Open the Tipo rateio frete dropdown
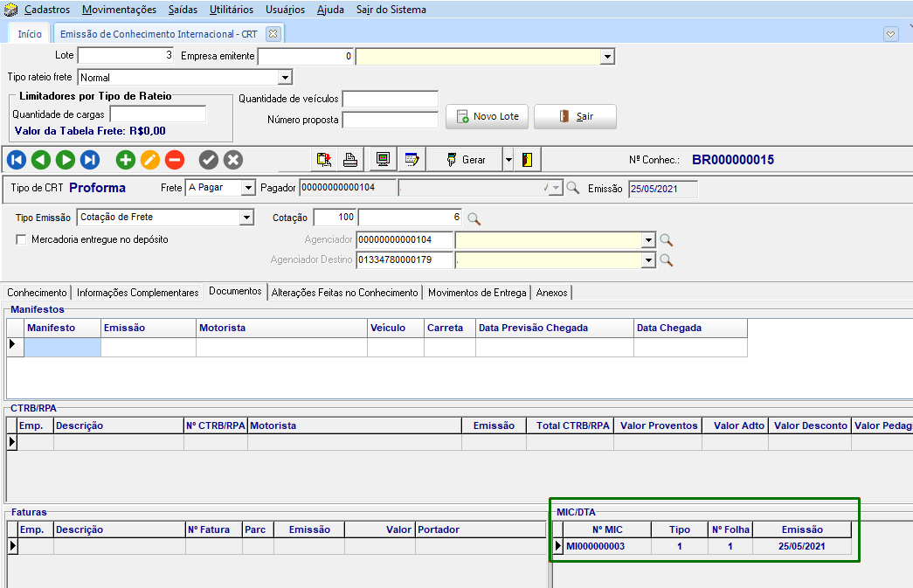This screenshot has height=588, width=913. click(284, 78)
